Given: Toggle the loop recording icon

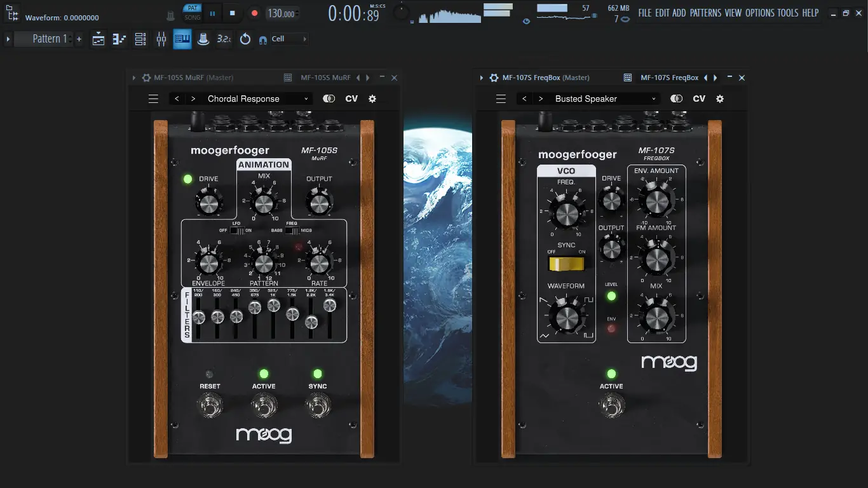Looking at the screenshot, I should pos(245,39).
